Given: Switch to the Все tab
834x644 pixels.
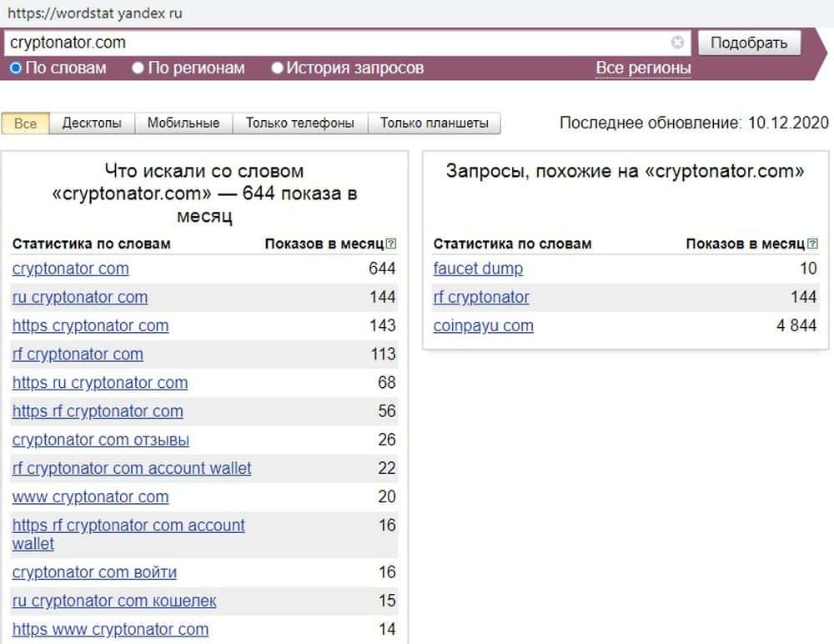Looking at the screenshot, I should pos(26,123).
